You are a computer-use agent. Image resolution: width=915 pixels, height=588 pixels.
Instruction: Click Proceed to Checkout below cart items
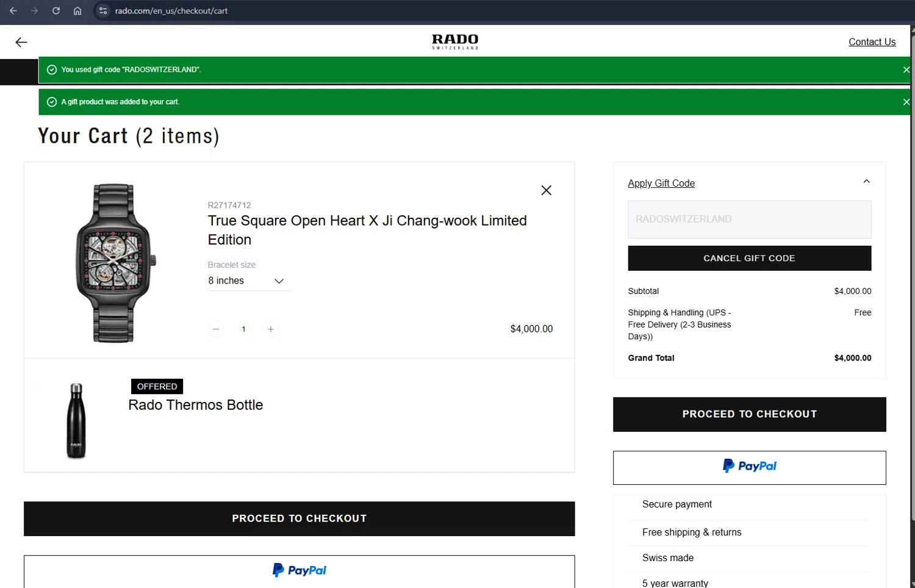point(300,518)
